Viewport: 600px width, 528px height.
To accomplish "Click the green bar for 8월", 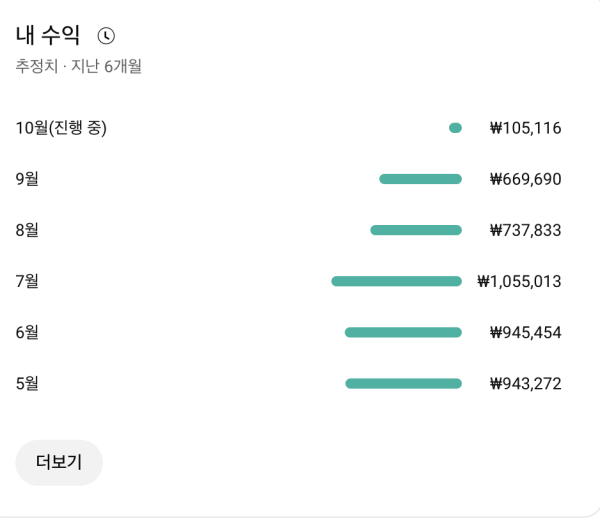I will (416, 230).
